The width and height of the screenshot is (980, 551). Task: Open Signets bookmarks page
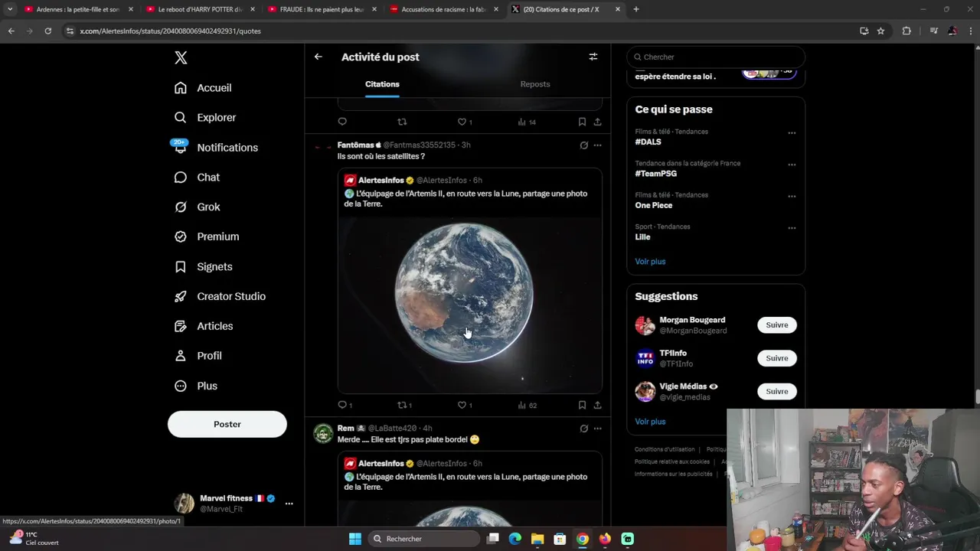tap(203, 267)
